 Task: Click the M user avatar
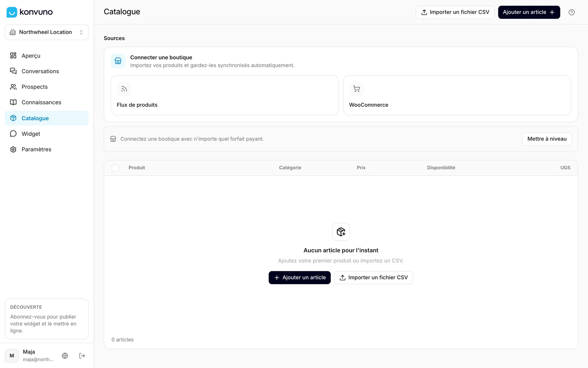click(12, 355)
